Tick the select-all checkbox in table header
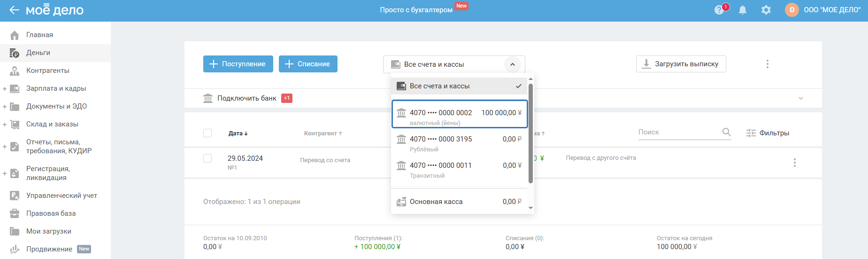Screen dimensions: 868x259 click(207, 133)
